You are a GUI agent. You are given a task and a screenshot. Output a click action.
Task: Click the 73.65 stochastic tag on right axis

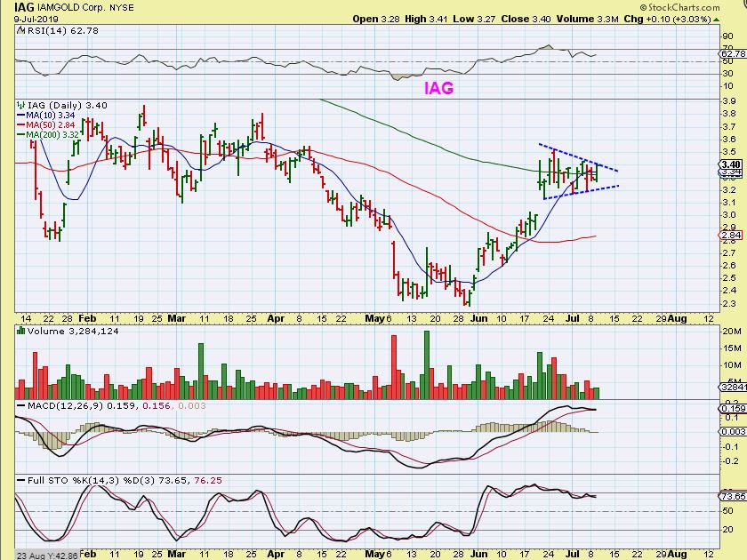(733, 497)
